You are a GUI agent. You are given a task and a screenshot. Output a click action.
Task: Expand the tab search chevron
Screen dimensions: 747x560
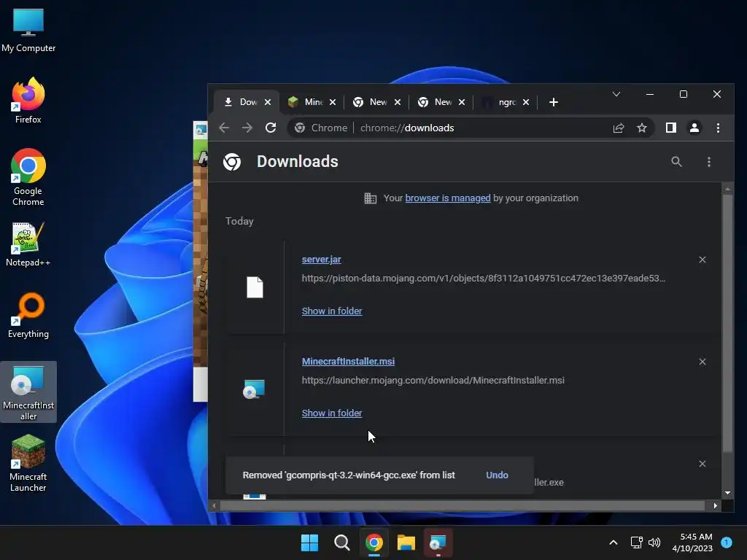616,94
